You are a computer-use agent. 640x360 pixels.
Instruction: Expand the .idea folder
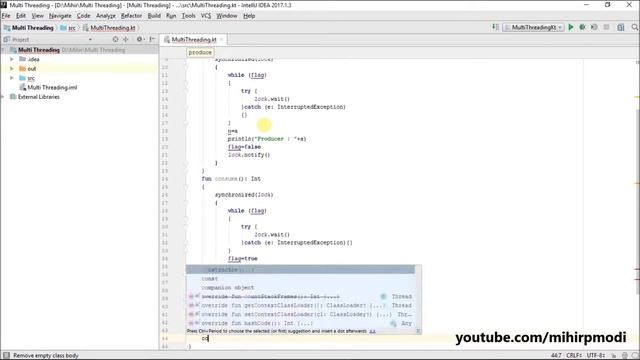point(12,59)
